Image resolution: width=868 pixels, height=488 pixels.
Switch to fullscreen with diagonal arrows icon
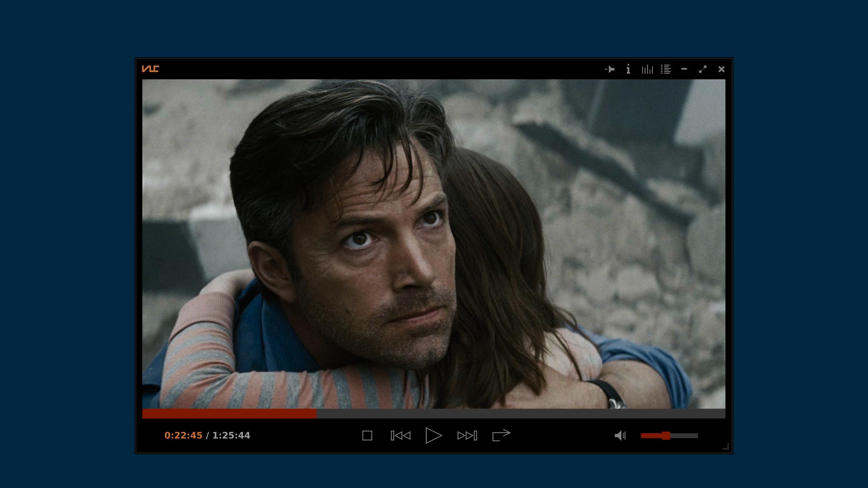pyautogui.click(x=702, y=69)
